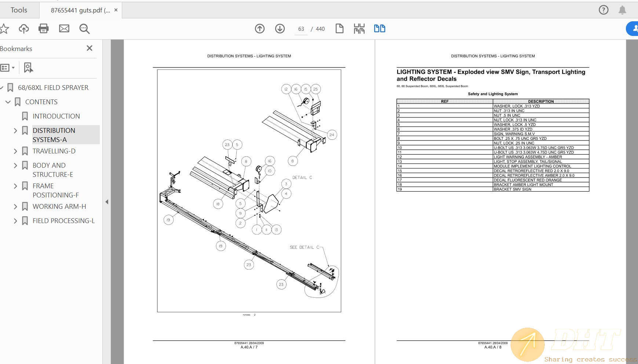Collapse the CONTENTS bookmark tree
The image size is (638, 364).
click(8, 102)
